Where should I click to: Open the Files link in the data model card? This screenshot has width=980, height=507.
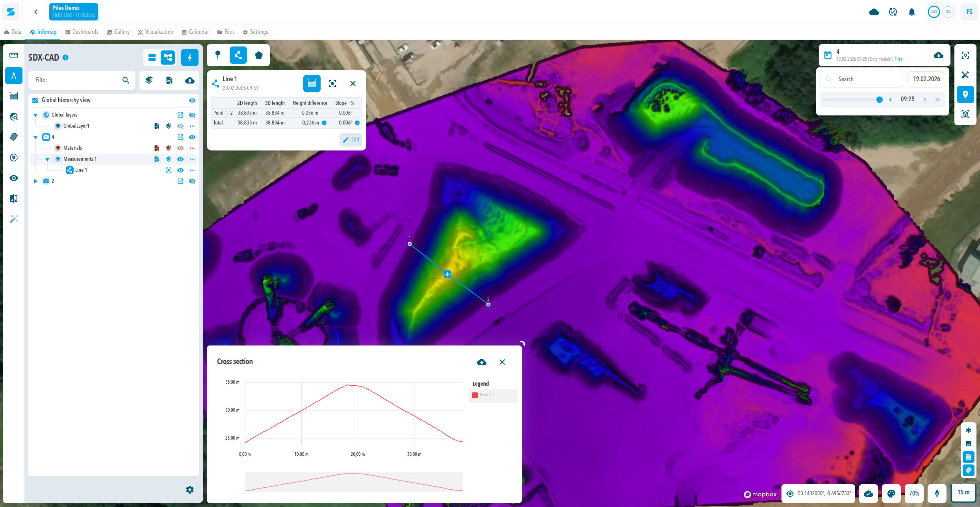[898, 59]
